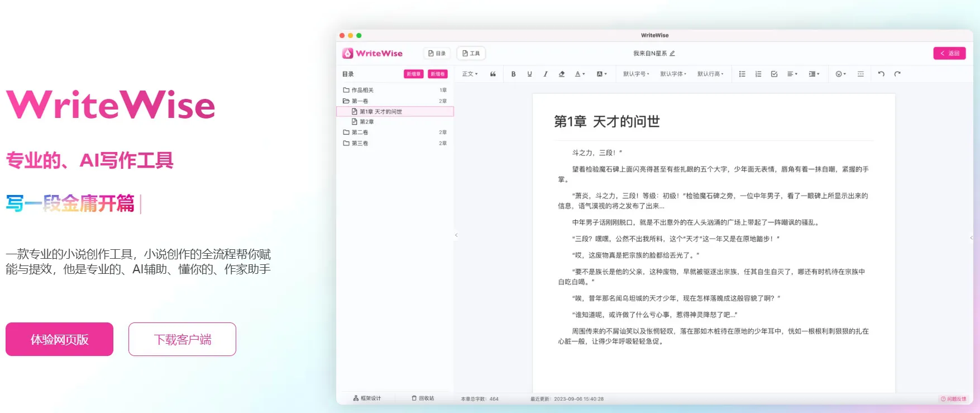Click the eraser clear-format icon
Viewport: 980px width, 413px height.
562,74
